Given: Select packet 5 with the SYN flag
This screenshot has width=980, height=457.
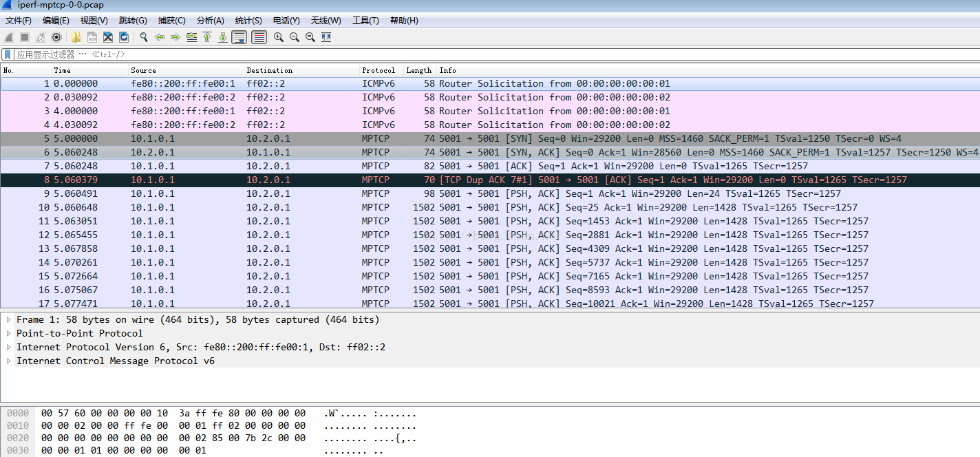Looking at the screenshot, I should 490,138.
